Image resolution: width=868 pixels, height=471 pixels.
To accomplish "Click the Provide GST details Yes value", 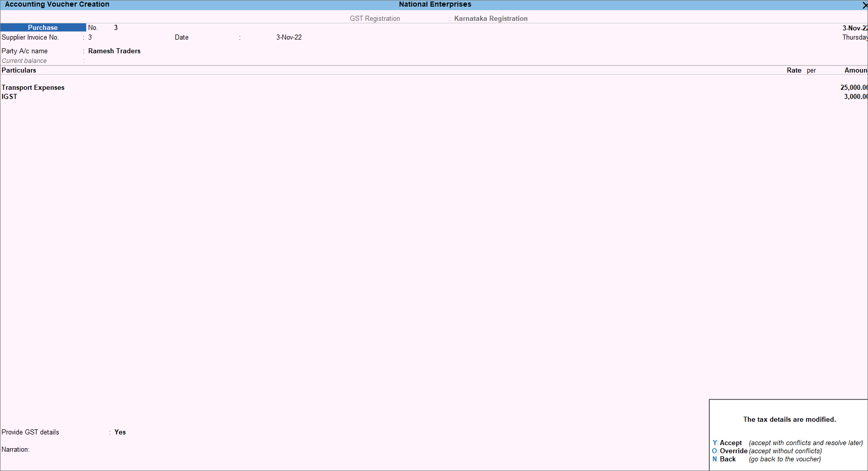I will coord(120,432).
